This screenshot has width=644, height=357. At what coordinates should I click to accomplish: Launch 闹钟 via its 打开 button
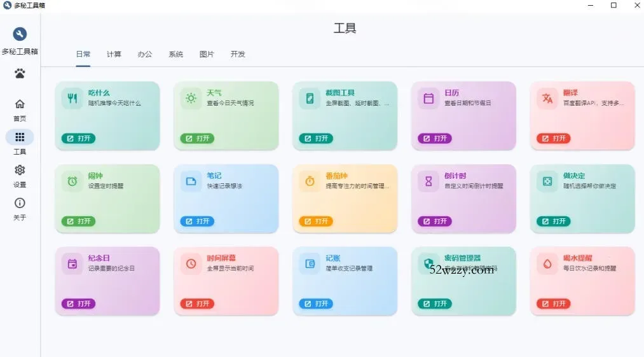(78, 221)
